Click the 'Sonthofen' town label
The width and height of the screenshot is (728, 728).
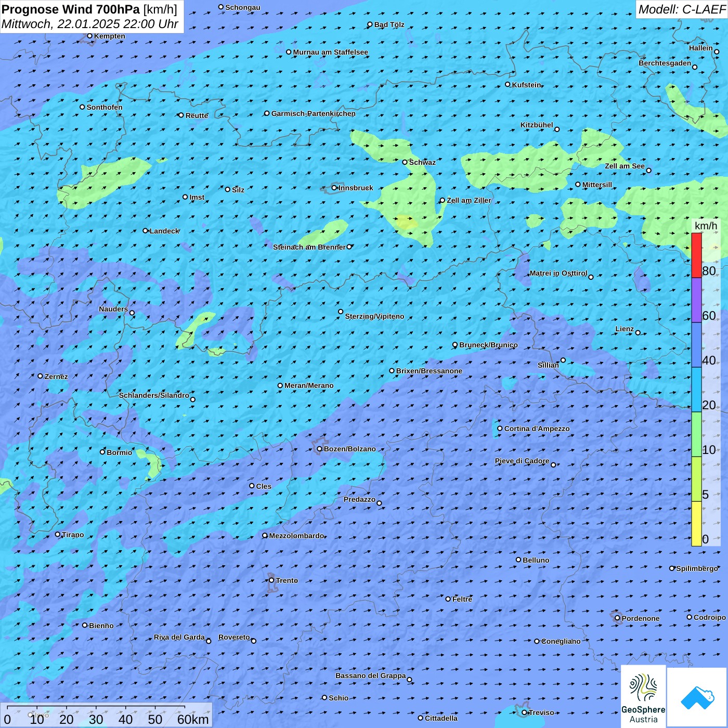click(x=105, y=107)
